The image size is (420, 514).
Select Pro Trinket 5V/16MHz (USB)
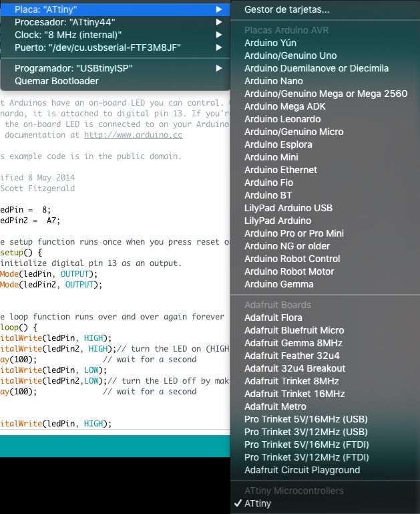[306, 419]
